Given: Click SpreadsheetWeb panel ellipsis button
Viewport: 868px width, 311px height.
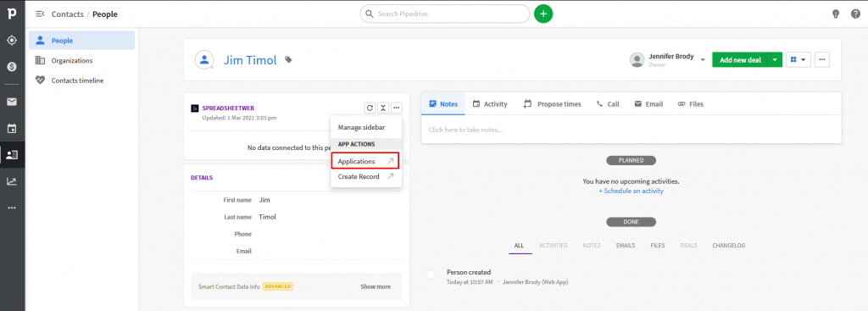Looking at the screenshot, I should 397,108.
